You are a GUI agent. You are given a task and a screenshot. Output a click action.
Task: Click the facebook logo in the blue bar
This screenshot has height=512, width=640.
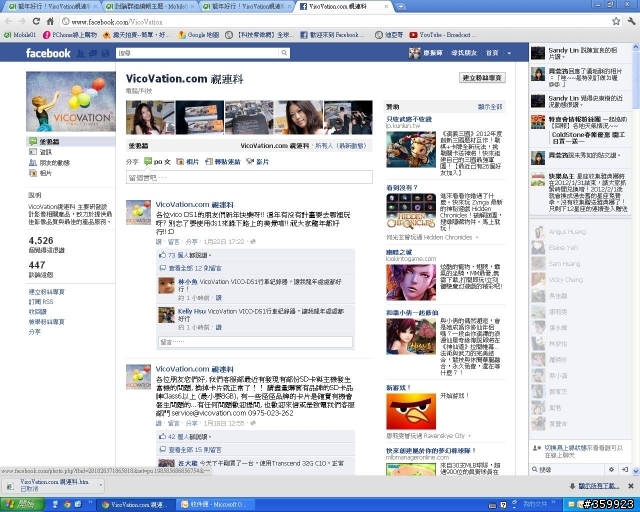(x=48, y=53)
